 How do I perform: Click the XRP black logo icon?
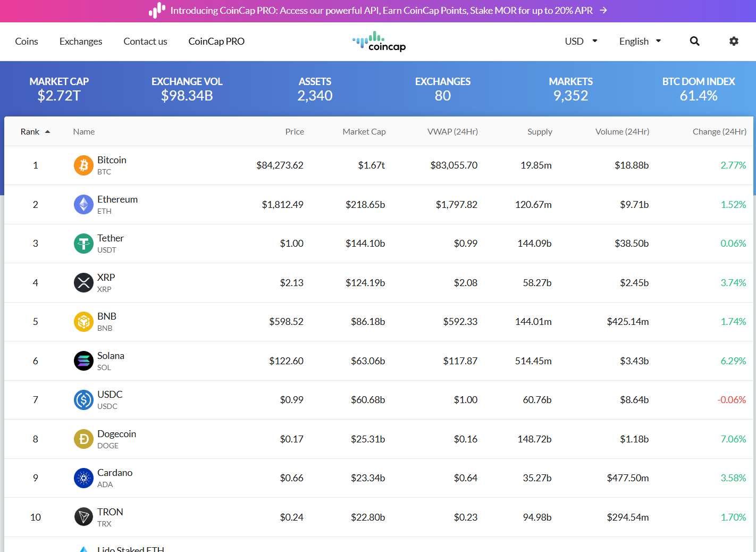click(x=83, y=283)
